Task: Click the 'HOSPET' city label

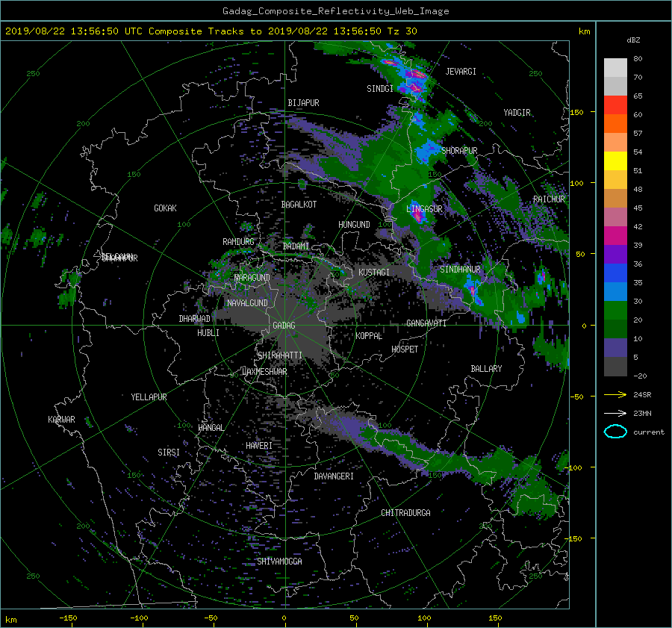Action: pos(405,349)
